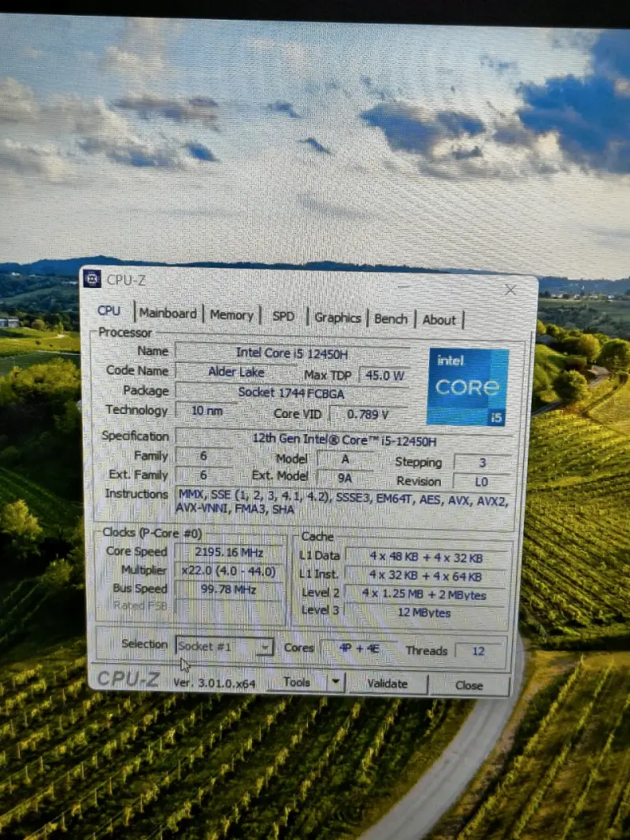Click the Code Name value Alder Lake
This screenshot has width=630, height=840.
(236, 372)
